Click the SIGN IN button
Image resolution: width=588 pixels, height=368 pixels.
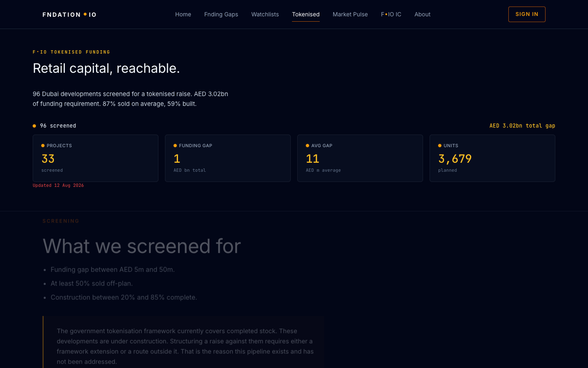click(x=527, y=14)
